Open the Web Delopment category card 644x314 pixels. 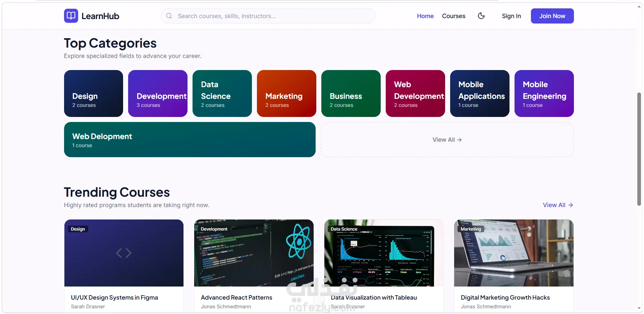pos(190,139)
